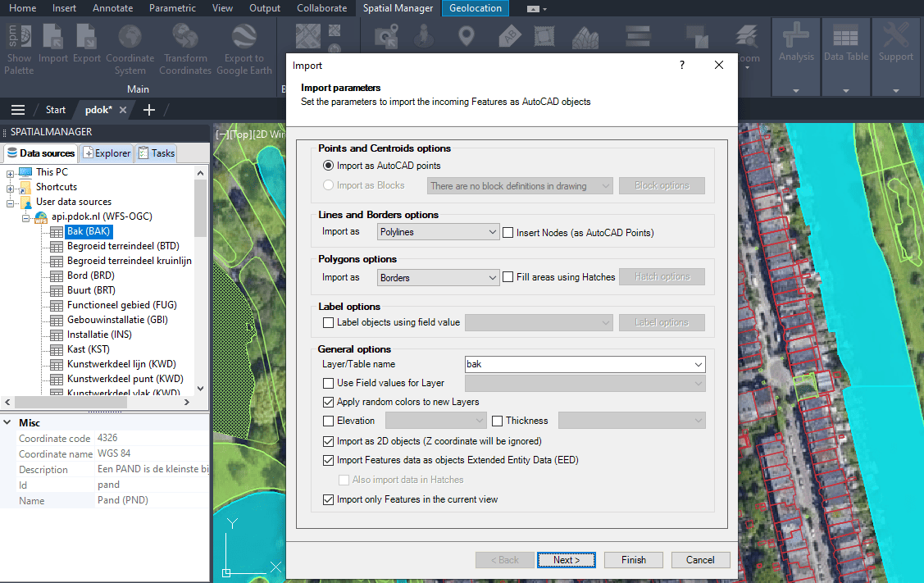Click the terrain icon in the ribbon
The height and width of the screenshot is (583, 924).
pyautogui.click(x=585, y=38)
